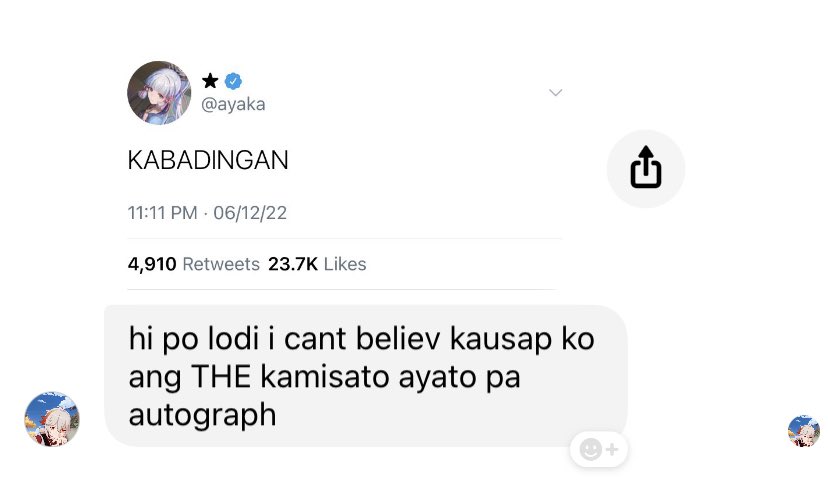Open the 11:11 PM timestamp

[163, 213]
